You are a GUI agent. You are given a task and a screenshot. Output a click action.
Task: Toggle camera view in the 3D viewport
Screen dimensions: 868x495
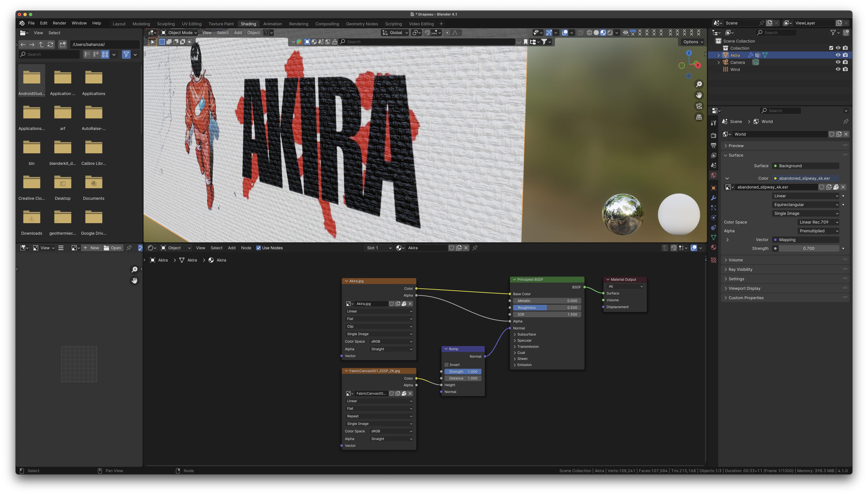click(x=699, y=106)
